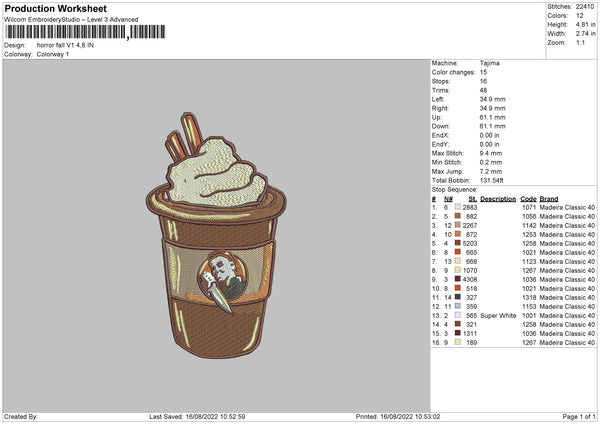Click the EndX value 0.00 in
This screenshot has width=600, height=424.
[489, 135]
